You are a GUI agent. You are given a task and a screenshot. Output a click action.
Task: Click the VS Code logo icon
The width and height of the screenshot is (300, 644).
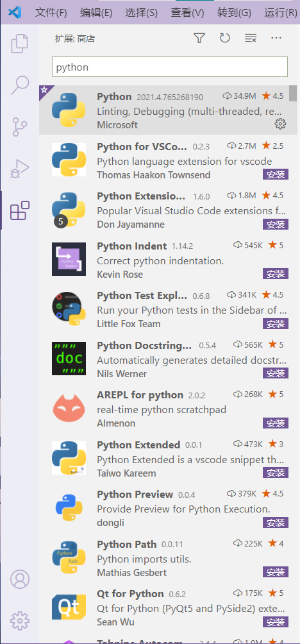click(x=15, y=12)
